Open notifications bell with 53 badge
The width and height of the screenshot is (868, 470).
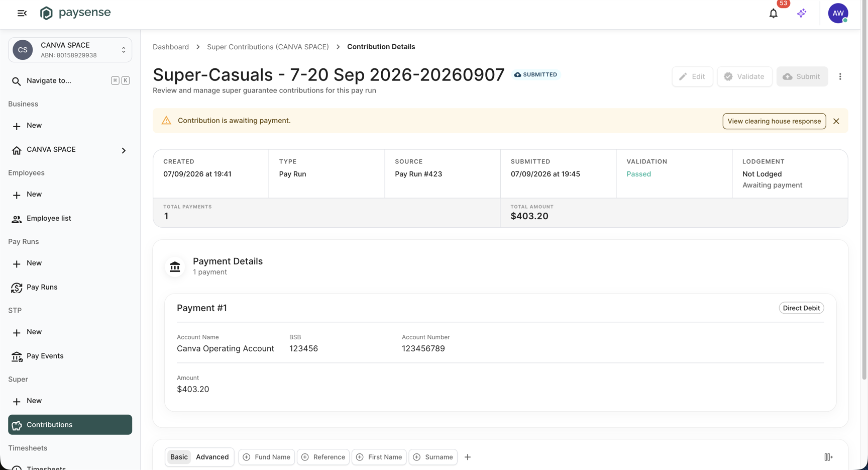(x=774, y=14)
